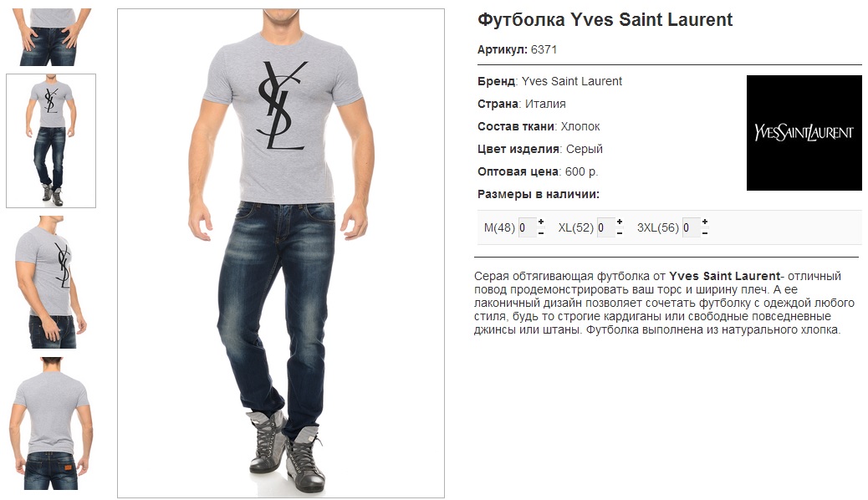Increase M(48) quantity with plus icon
Screen dimensions: 868x500
541,222
